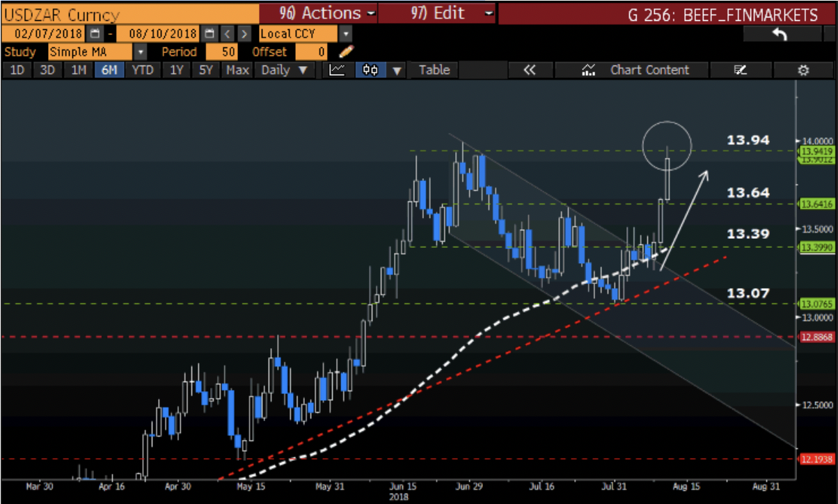Switch range to YTD

143,70
